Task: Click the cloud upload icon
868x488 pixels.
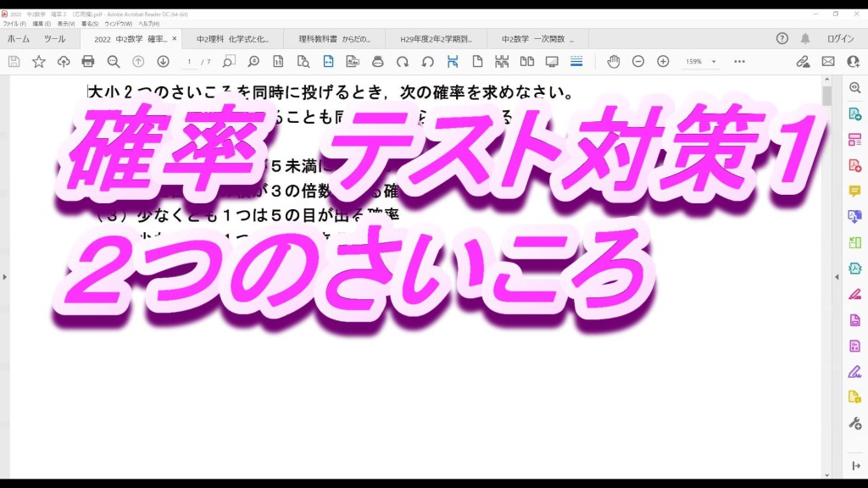Action: coord(64,62)
